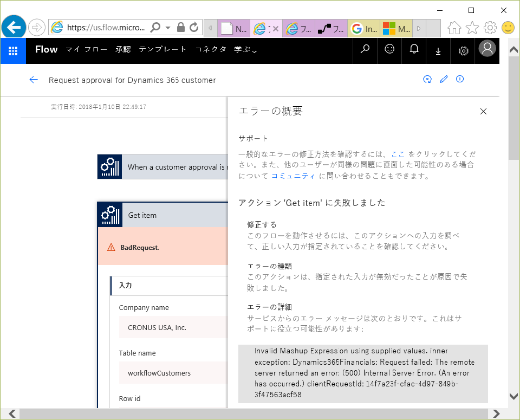Screen dimensions: 520x420
Task: Close the エラーの概要 panel
Action: click(483, 112)
